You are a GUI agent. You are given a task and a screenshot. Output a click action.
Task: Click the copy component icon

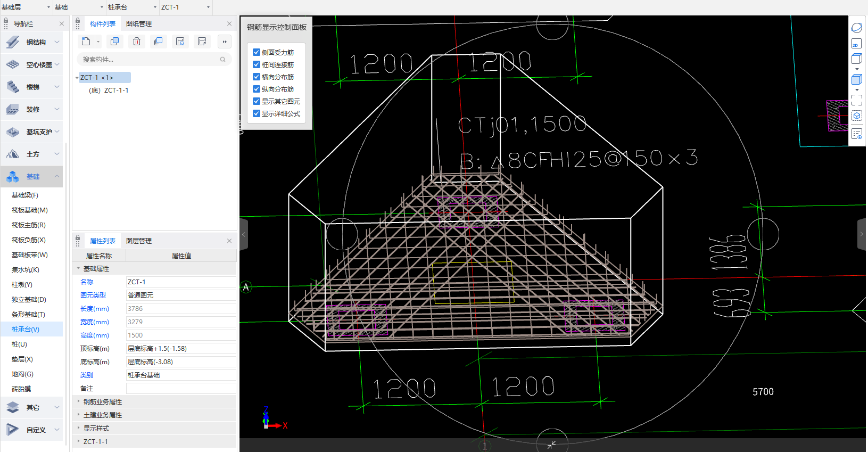(114, 42)
